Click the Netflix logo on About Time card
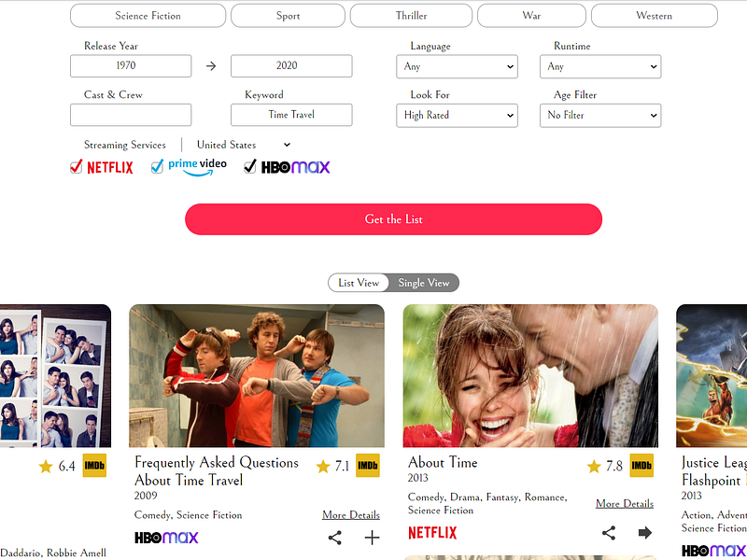Screen dimensions: 747x560 pyautogui.click(x=432, y=532)
